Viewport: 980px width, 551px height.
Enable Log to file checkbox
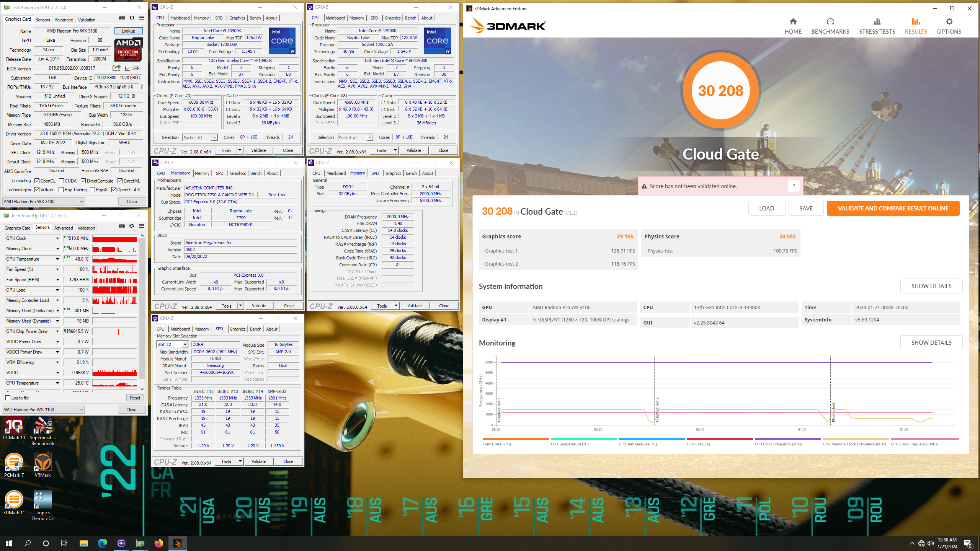pos(8,398)
